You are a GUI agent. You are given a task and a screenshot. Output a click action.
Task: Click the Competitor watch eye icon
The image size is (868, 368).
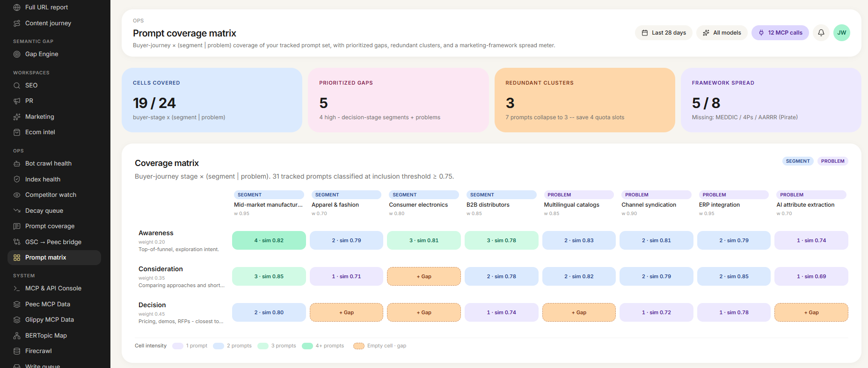point(17,195)
